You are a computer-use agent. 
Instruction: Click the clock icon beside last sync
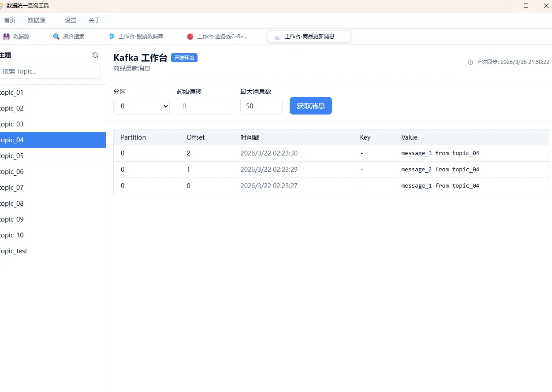click(470, 62)
